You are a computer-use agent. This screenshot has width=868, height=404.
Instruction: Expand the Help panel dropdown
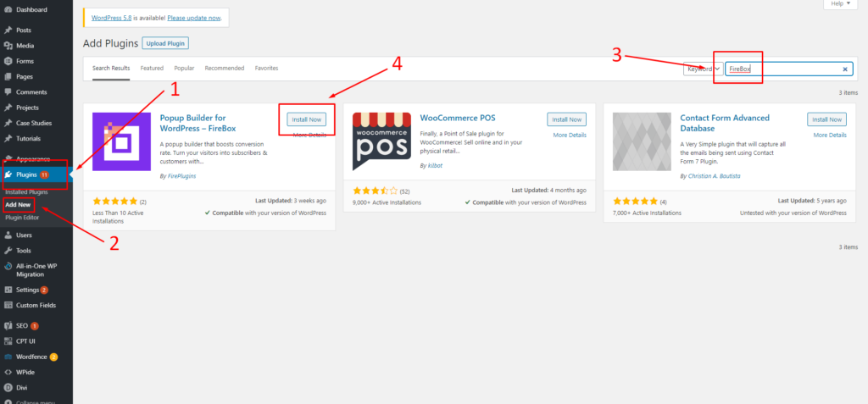coord(840,4)
